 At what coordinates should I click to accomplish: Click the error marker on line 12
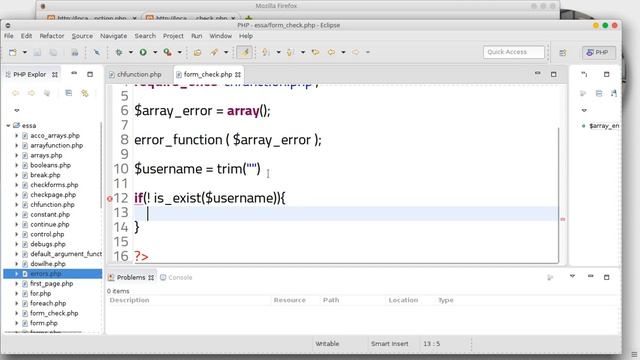pos(109,199)
